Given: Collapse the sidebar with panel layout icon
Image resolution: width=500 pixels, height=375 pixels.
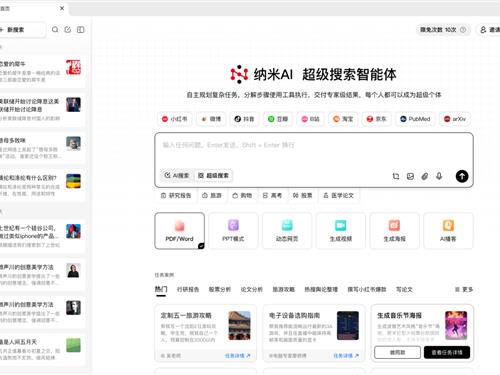Looking at the screenshot, I should click(x=81, y=30).
